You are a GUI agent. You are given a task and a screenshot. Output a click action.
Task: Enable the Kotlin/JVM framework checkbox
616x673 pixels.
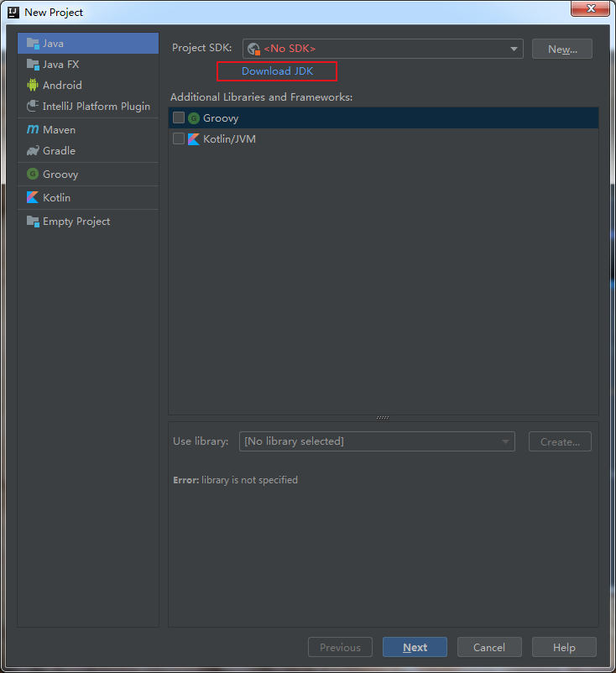tap(179, 138)
